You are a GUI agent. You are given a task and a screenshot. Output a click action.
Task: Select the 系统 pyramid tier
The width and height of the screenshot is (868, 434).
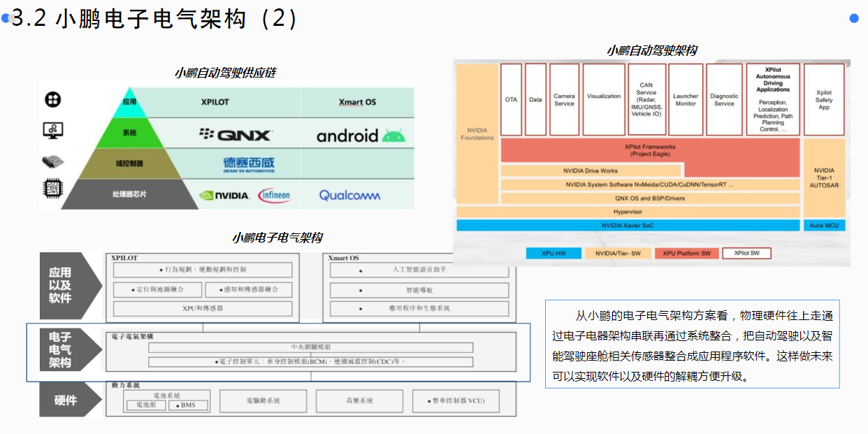[129, 132]
